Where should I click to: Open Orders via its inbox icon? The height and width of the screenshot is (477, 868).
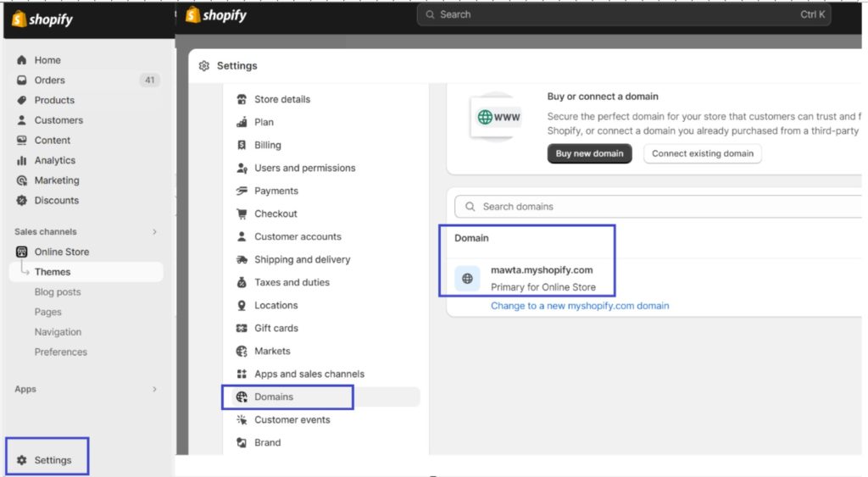[x=21, y=80]
